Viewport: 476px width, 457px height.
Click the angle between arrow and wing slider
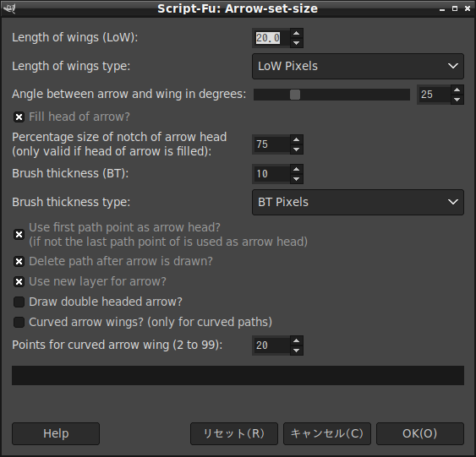coord(331,95)
